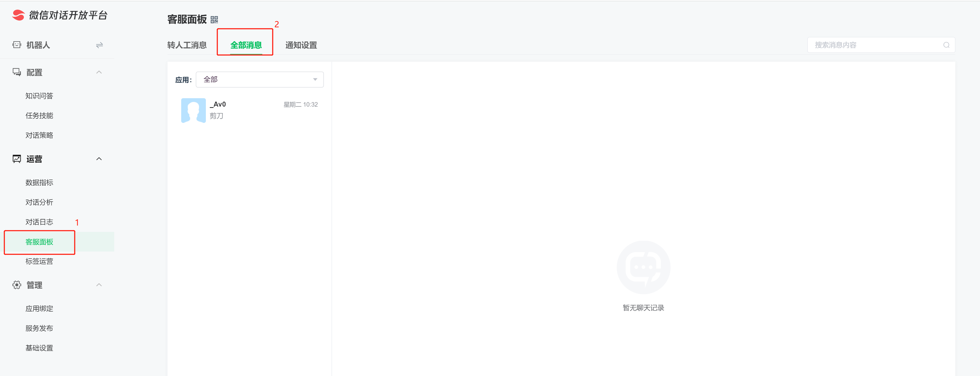
Task: Click the WeChat dialogue platform logo
Action: click(x=60, y=15)
